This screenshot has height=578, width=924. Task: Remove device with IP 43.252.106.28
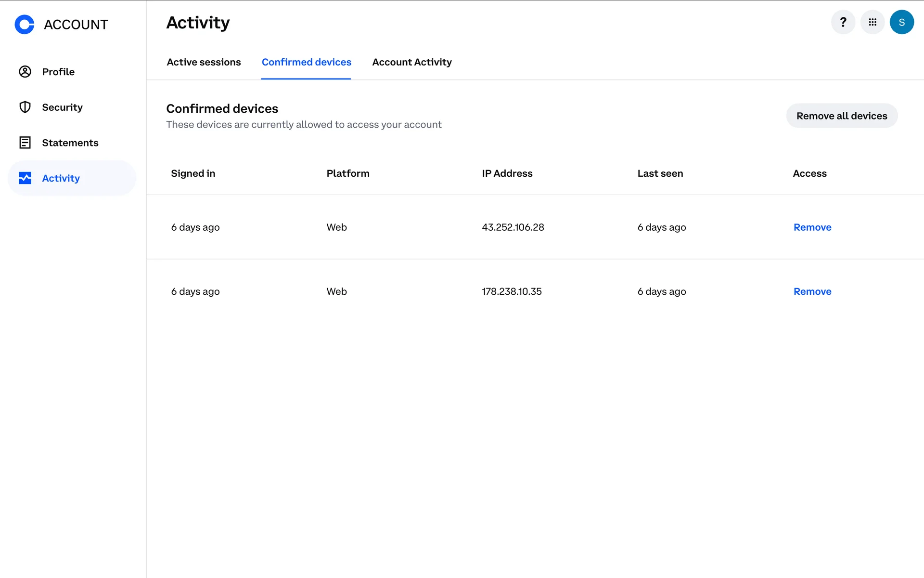point(812,227)
